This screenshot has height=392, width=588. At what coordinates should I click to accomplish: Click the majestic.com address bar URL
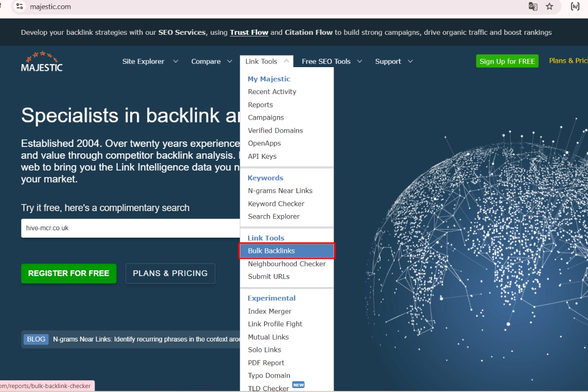point(50,7)
